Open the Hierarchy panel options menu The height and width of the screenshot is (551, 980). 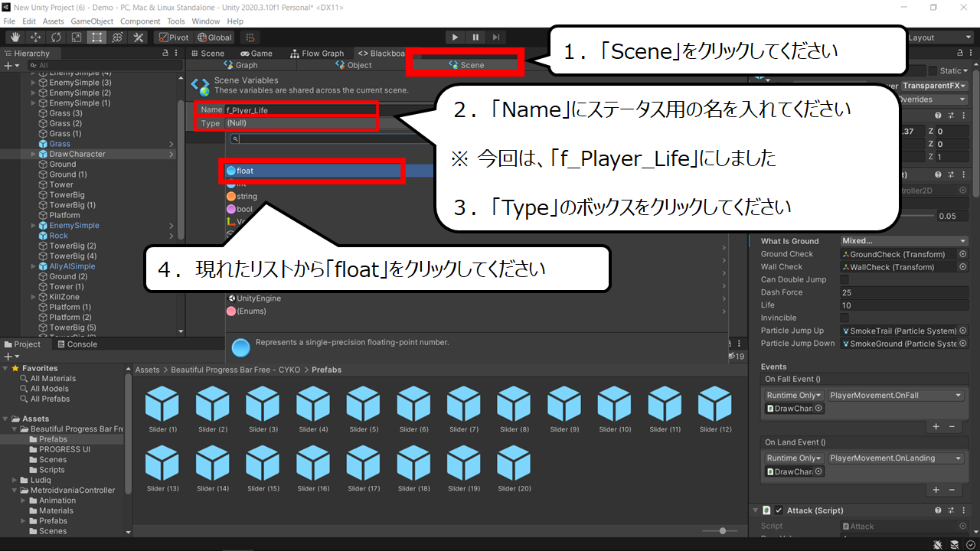(x=178, y=54)
